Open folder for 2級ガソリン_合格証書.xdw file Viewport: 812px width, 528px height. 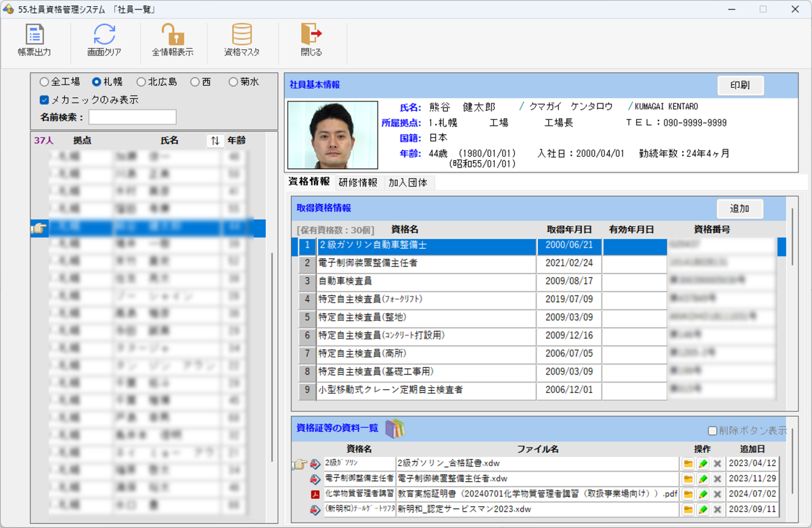(688, 464)
